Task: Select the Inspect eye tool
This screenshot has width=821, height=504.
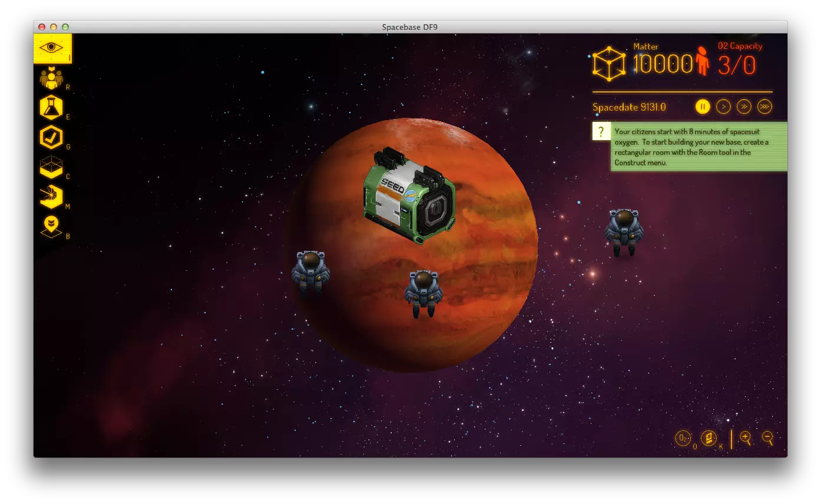Action: (52, 48)
